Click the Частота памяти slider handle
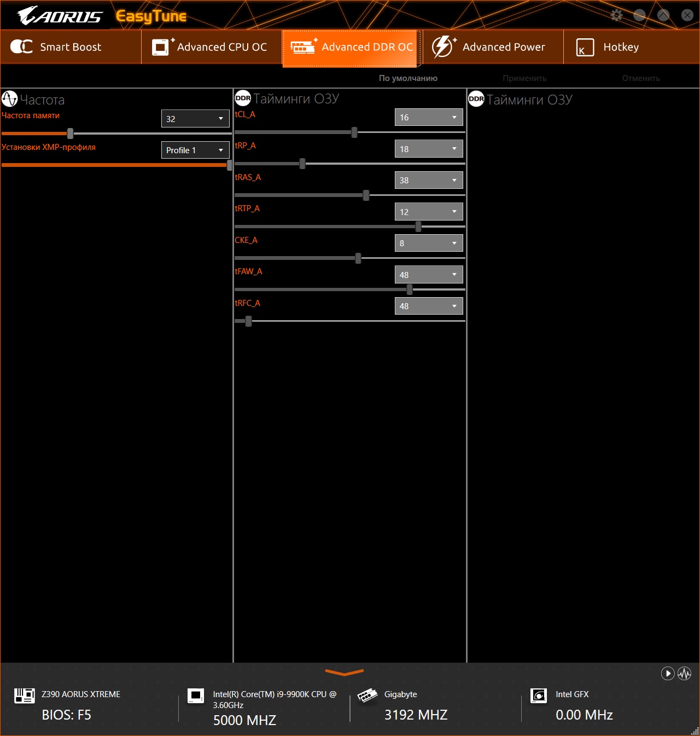 70,134
